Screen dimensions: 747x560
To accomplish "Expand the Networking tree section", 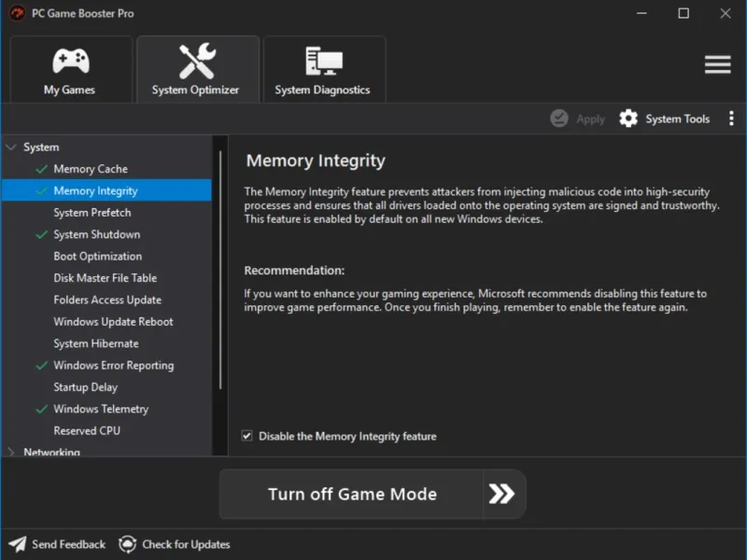I will click(x=11, y=451).
